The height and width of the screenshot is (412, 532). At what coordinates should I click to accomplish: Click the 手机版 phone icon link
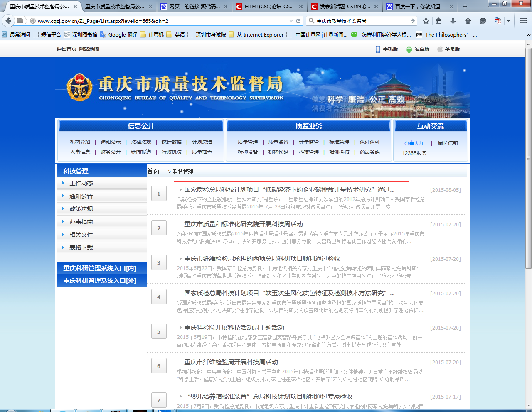point(387,49)
